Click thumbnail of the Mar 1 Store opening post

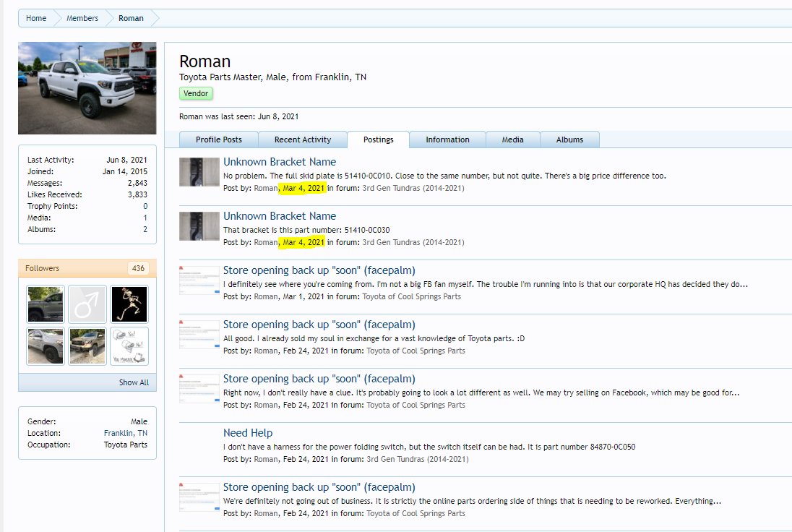(x=199, y=280)
